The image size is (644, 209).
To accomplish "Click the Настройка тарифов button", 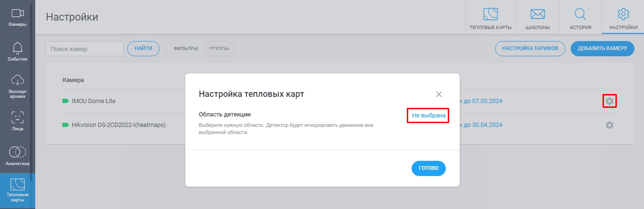I will [x=530, y=49].
